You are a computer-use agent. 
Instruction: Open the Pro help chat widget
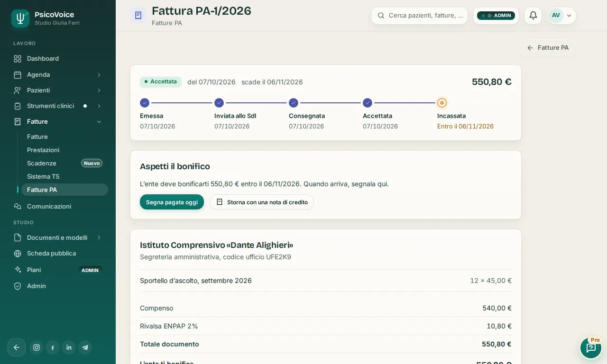(x=591, y=348)
